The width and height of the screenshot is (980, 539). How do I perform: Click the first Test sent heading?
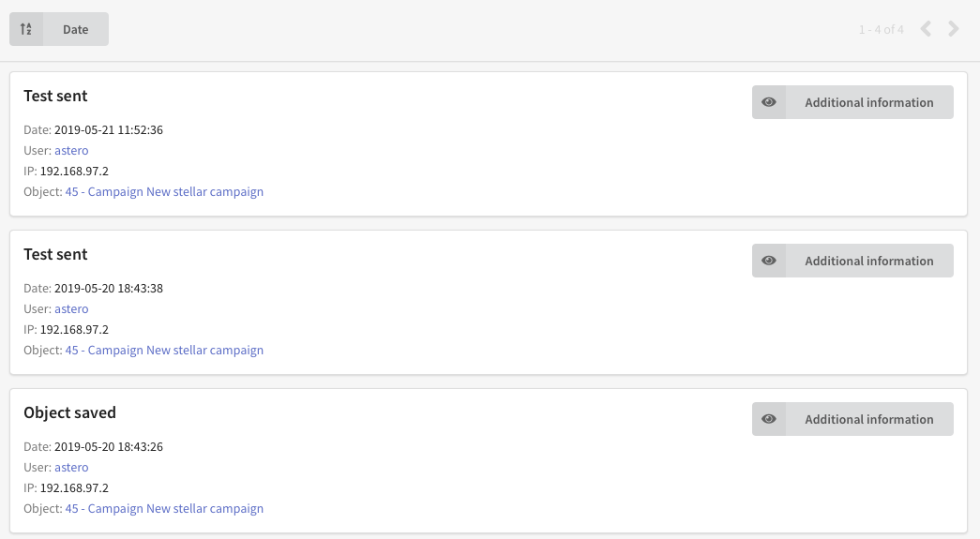point(55,96)
